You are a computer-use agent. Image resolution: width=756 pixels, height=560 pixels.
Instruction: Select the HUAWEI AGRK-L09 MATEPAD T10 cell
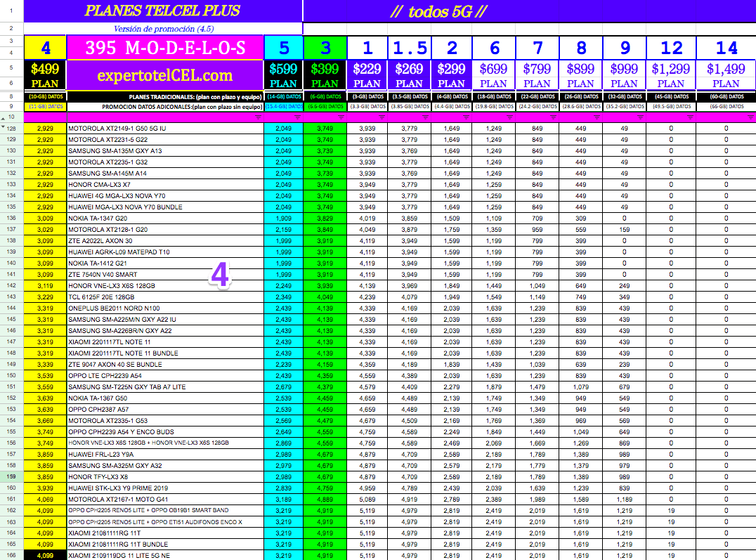[x=165, y=252]
